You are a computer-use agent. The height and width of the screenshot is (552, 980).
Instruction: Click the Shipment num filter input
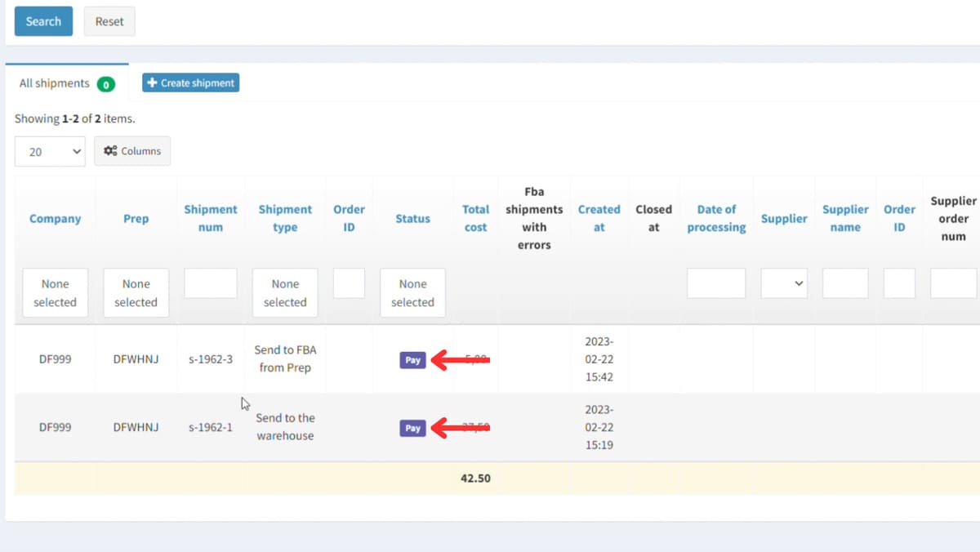211,283
